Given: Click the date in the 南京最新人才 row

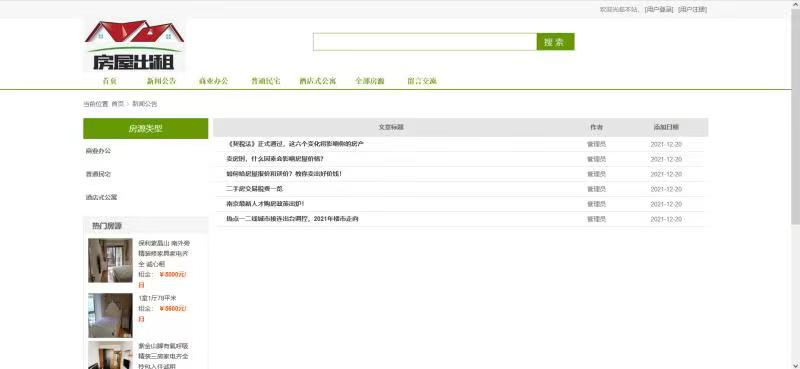Looking at the screenshot, I should tap(666, 204).
